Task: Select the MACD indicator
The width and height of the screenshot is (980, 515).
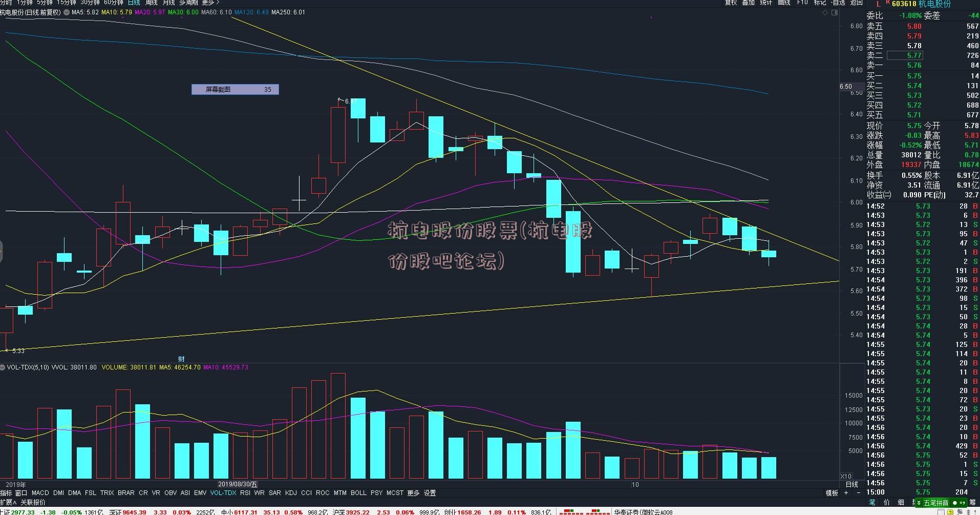Action: pyautogui.click(x=40, y=493)
